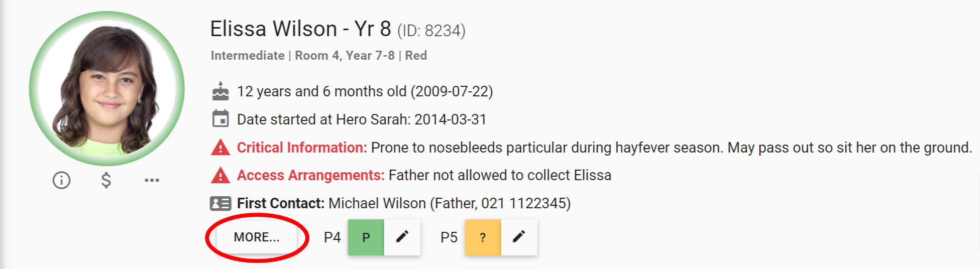Toggle the green P4 present status
Viewport: 980px width, 269px height.
pos(366,237)
